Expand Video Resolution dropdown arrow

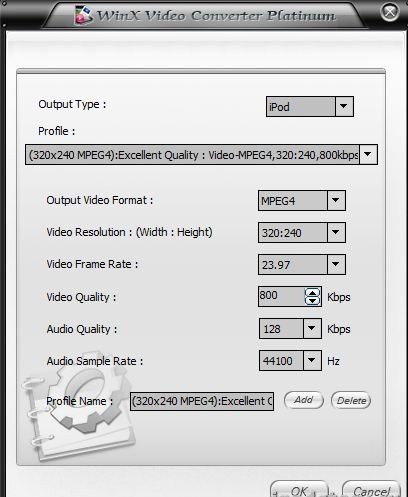(x=336, y=232)
